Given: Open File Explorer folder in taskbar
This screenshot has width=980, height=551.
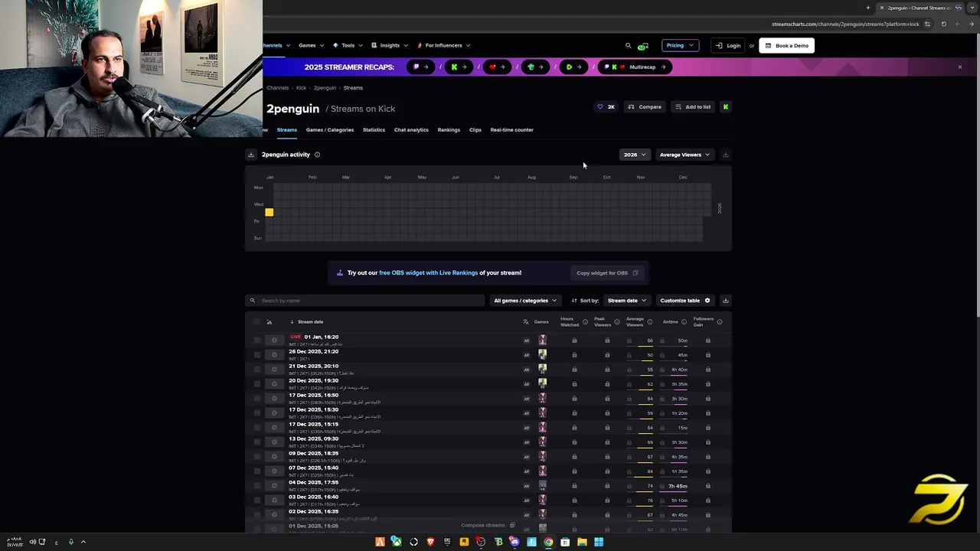Looking at the screenshot, I should (x=582, y=542).
